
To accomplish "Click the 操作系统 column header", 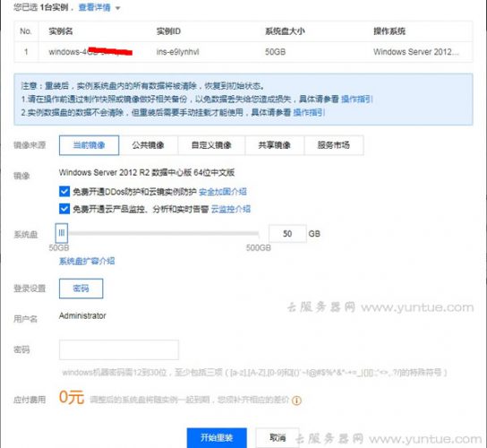I will click(389, 31).
